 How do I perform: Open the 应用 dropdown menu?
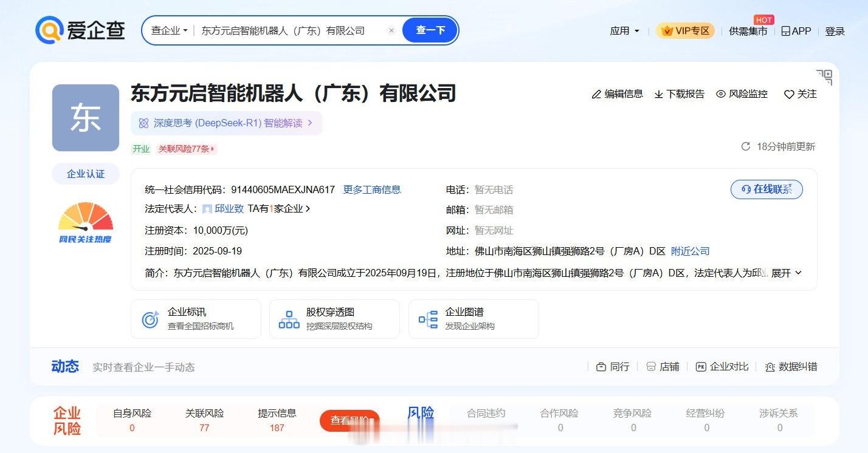pos(625,31)
